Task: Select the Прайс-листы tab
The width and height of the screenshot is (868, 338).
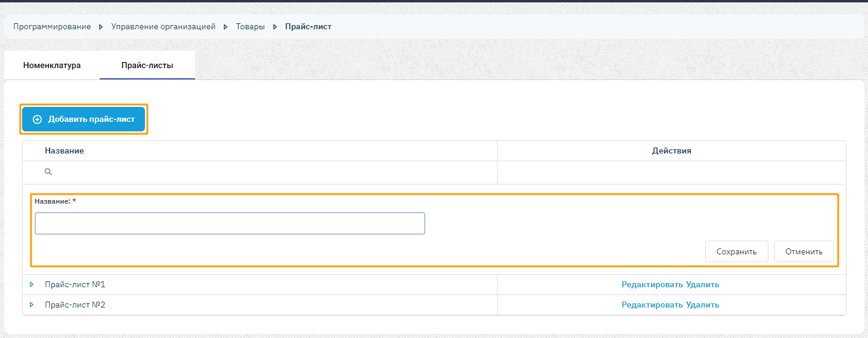Action: pyautogui.click(x=147, y=66)
